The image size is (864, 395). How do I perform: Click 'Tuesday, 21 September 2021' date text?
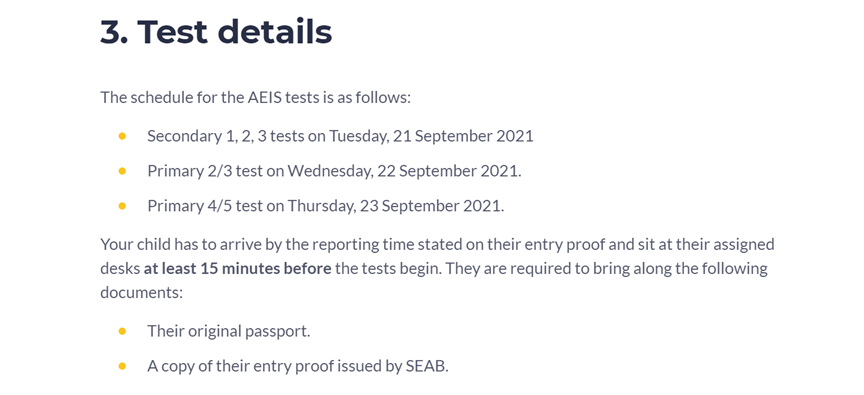pyautogui.click(x=431, y=136)
